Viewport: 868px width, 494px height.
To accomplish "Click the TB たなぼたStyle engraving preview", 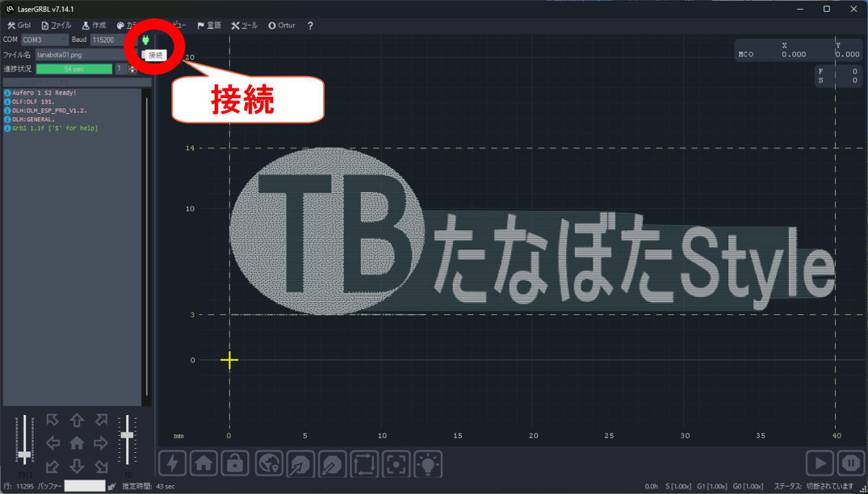I will [x=532, y=231].
